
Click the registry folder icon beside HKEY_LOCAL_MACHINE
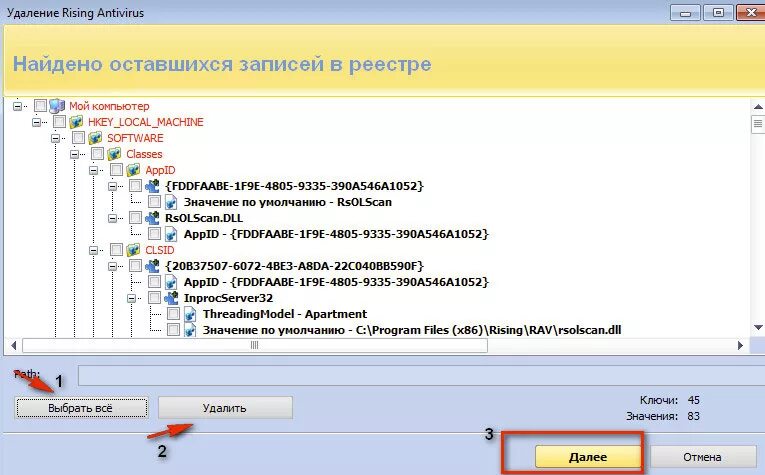click(x=76, y=122)
